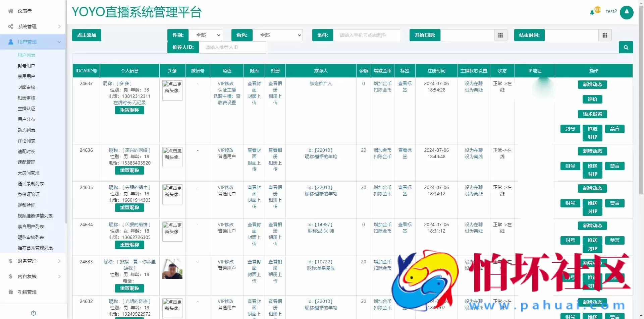Image resolution: width=644 pixels, height=319 pixels.
Task: Click the search magnifier icon
Action: [x=626, y=47]
